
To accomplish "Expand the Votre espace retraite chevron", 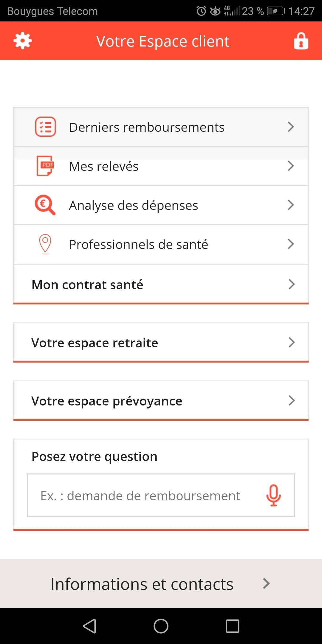I will [x=291, y=342].
